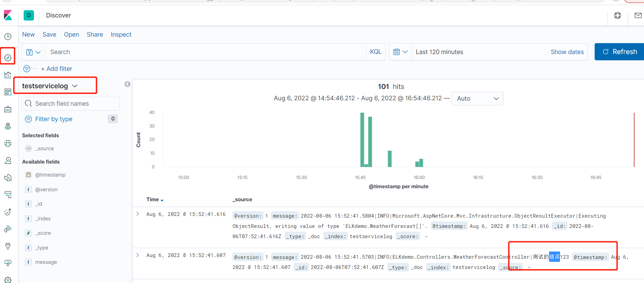Collapse the field list sidebar
Screen dimensions: 644x283
click(x=127, y=84)
